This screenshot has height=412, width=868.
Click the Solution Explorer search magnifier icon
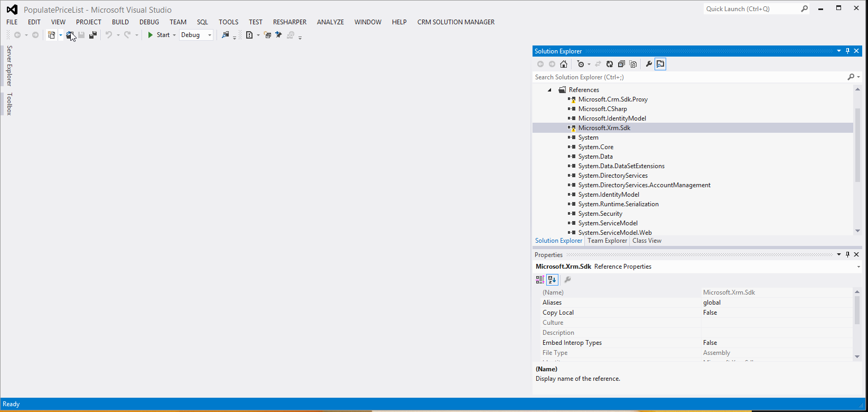tap(851, 77)
